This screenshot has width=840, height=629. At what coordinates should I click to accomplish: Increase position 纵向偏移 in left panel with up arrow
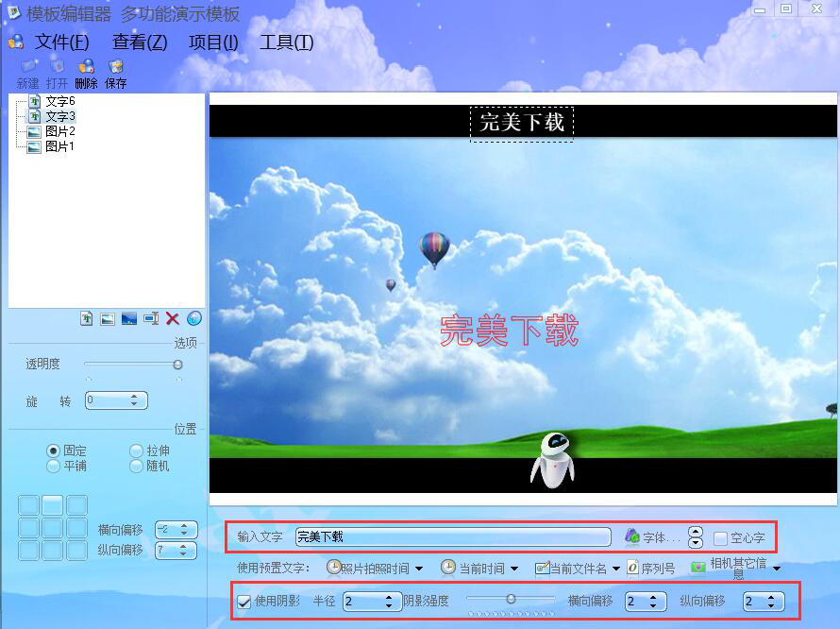(x=183, y=547)
